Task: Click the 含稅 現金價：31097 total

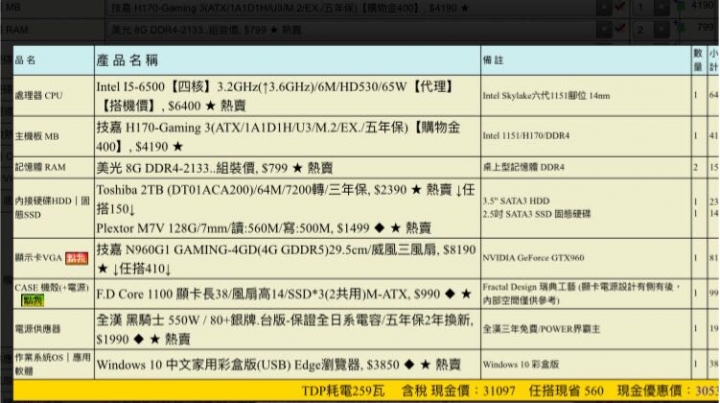Action: [x=458, y=391]
